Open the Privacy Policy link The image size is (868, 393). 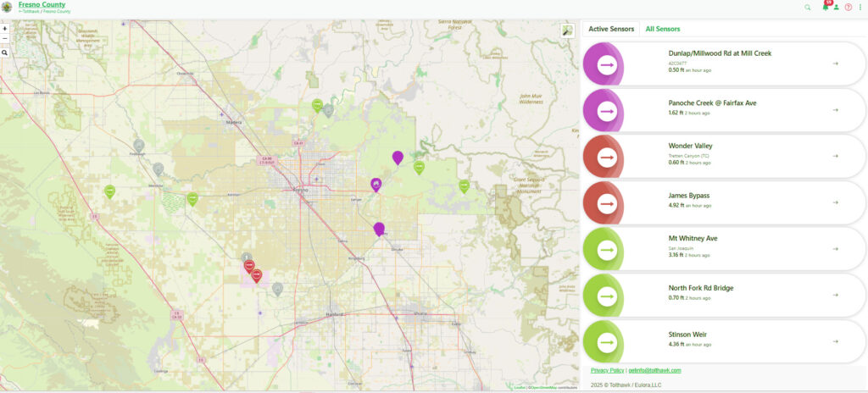tap(607, 370)
